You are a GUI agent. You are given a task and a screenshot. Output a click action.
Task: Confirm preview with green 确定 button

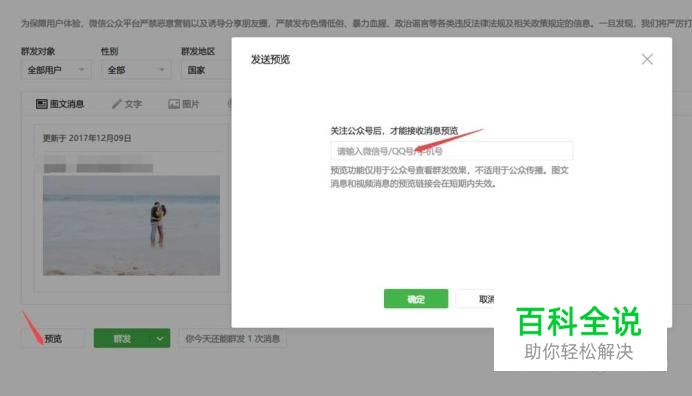[x=416, y=299]
